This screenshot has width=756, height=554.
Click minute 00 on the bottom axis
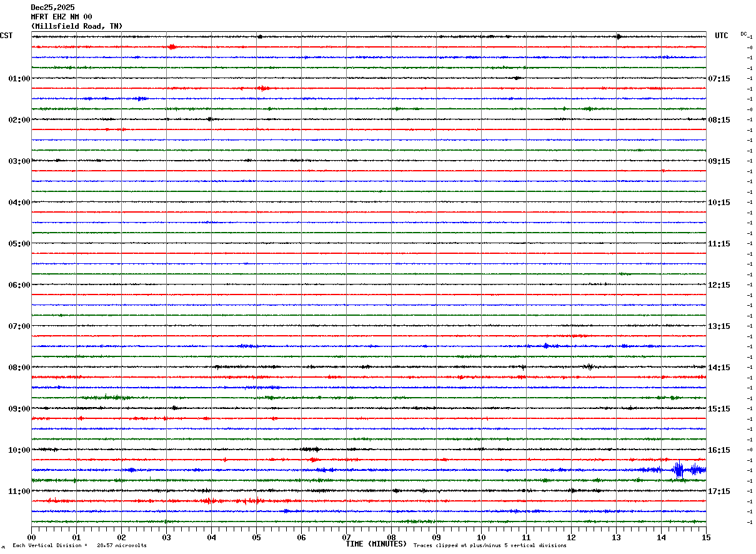click(x=31, y=537)
